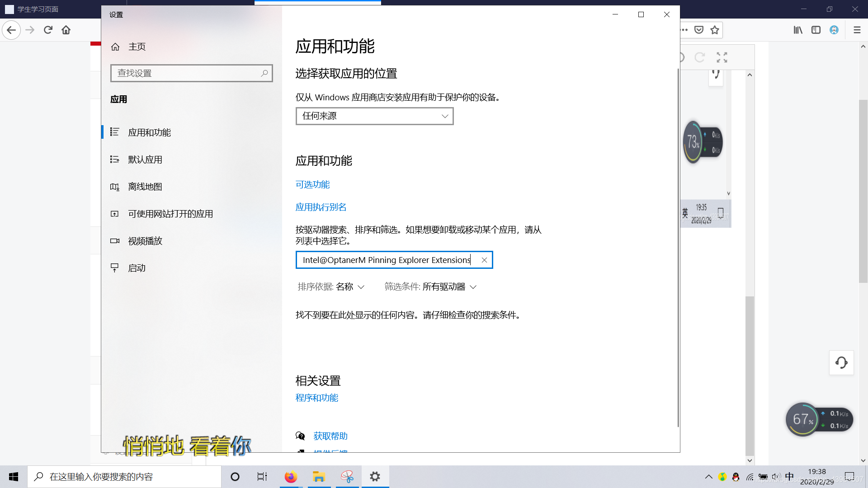868x488 pixels.
Task: Open Task View on taskbar
Action: tap(262, 477)
